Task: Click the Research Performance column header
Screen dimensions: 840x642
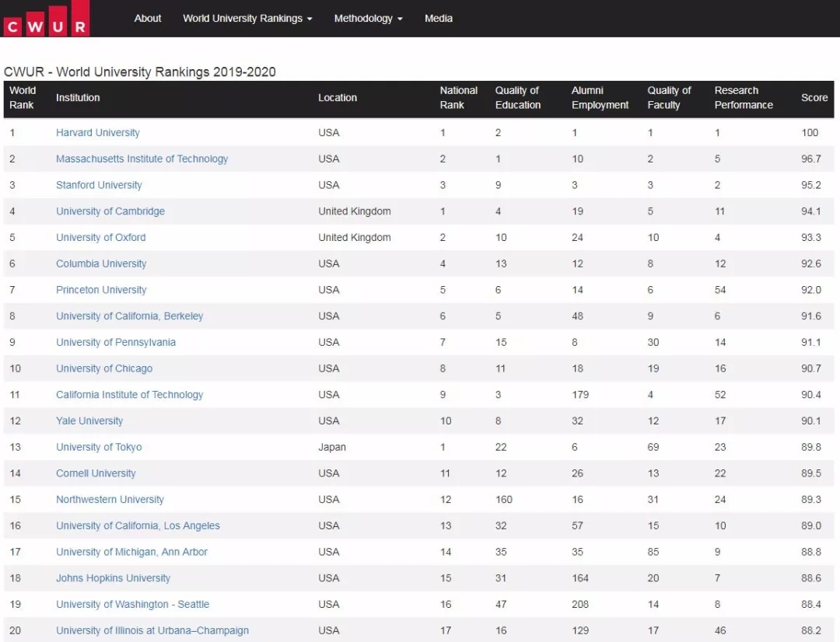Action: pos(744,98)
